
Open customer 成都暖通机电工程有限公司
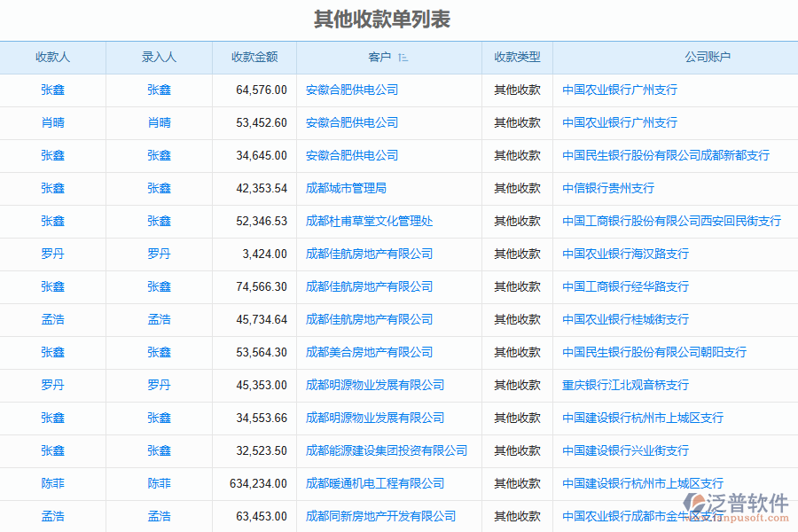point(375,483)
